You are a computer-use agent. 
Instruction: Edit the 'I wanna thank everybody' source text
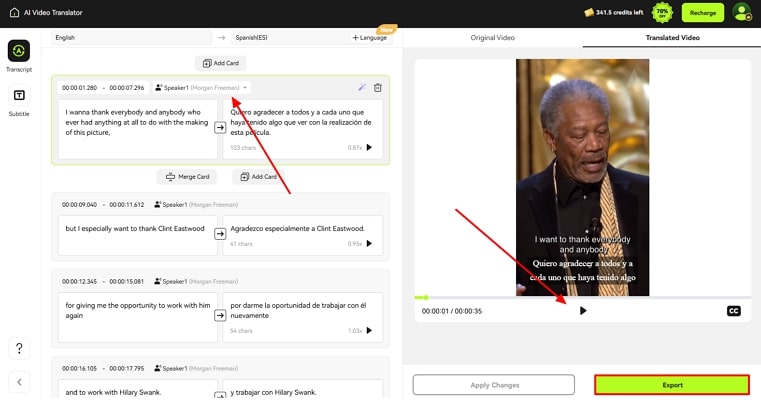[138, 129]
